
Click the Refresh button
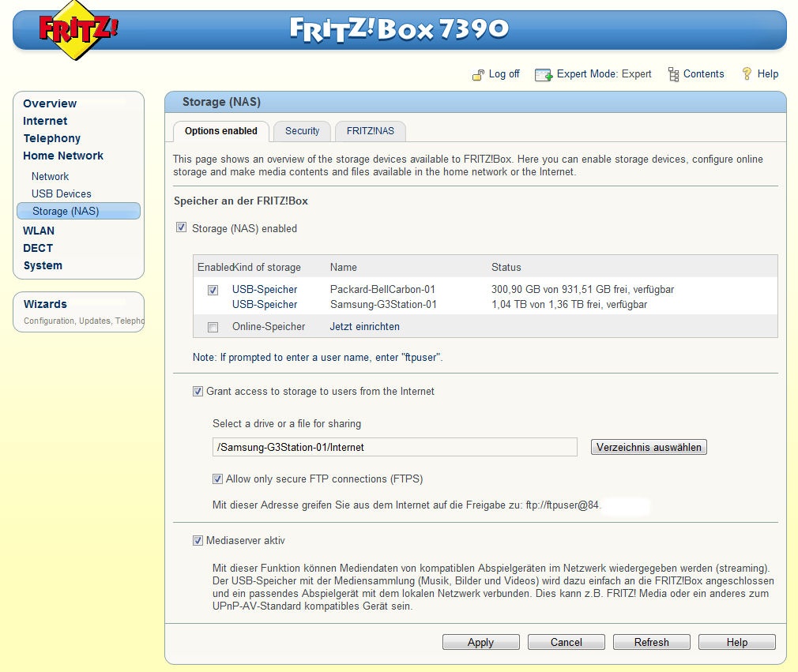click(651, 642)
